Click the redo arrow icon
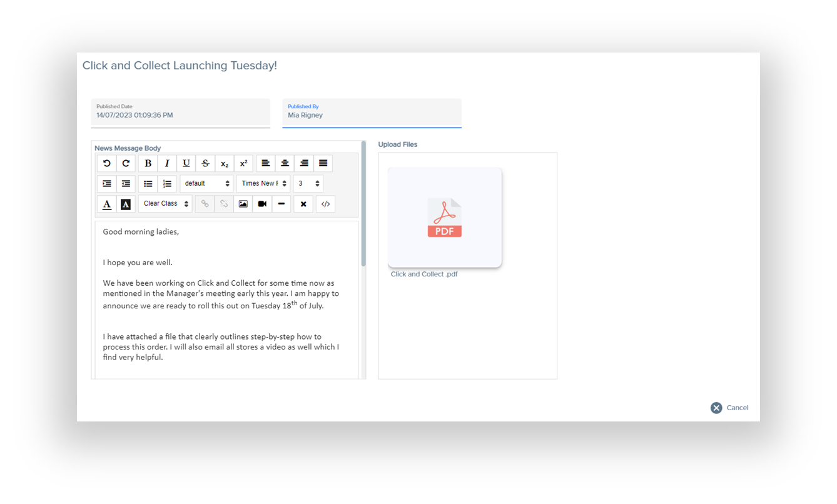The image size is (837, 504). pyautogui.click(x=126, y=163)
